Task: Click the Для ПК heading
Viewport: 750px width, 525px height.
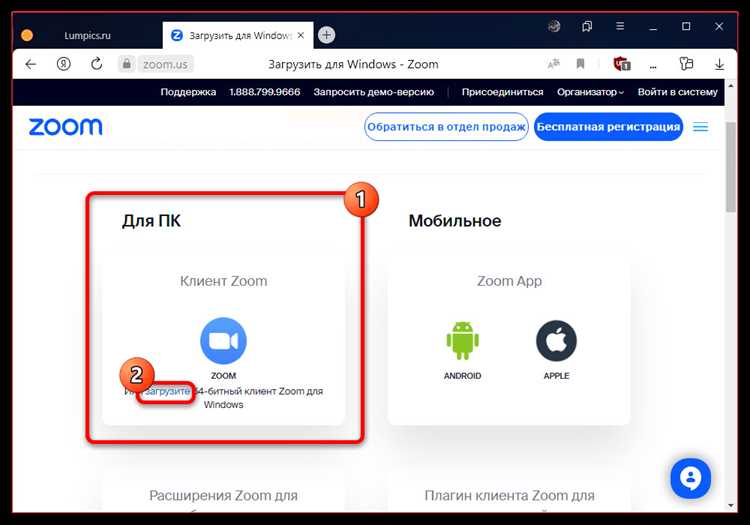Action: click(x=151, y=221)
